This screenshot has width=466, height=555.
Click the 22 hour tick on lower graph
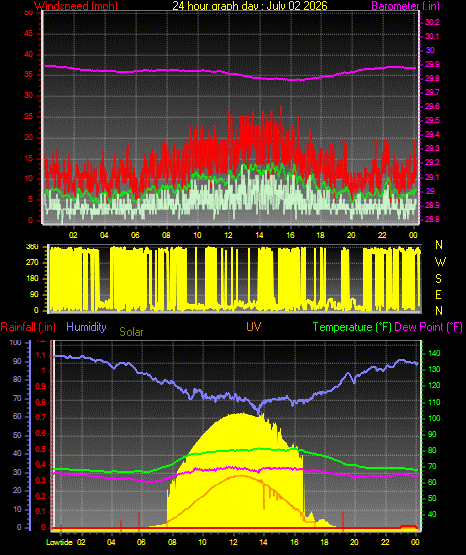(385, 542)
